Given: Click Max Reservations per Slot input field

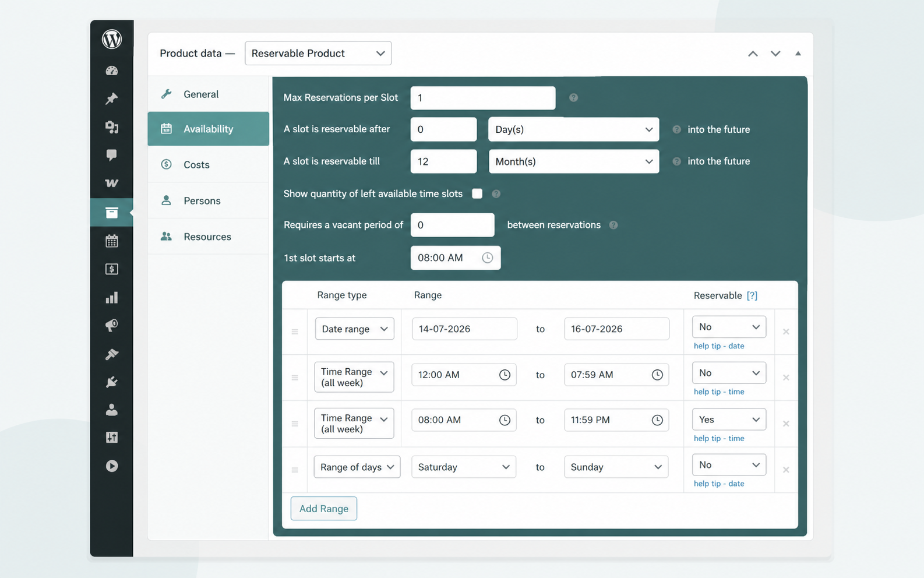Looking at the screenshot, I should pos(483,98).
